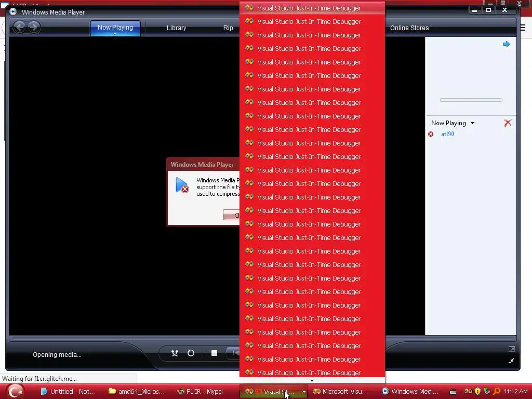Open the 11:12 AM clock
Image resolution: width=532 pixels, height=399 pixels.
(x=516, y=392)
